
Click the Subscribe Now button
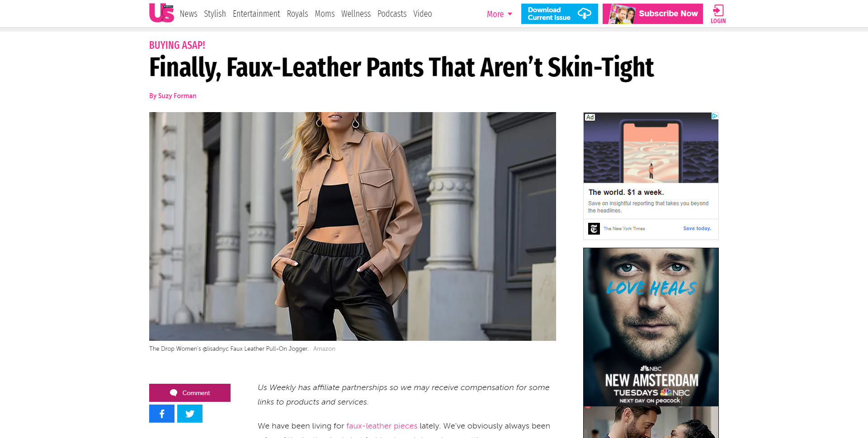click(653, 14)
